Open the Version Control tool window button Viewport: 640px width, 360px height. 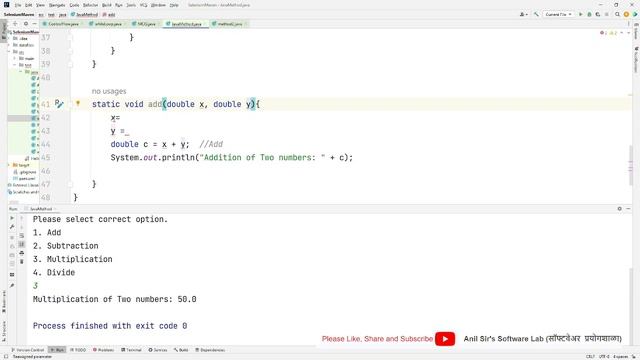tap(28, 350)
